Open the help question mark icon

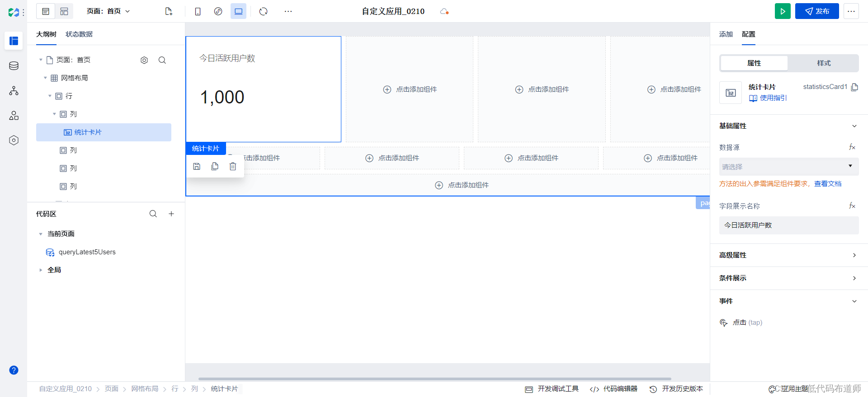(x=14, y=370)
